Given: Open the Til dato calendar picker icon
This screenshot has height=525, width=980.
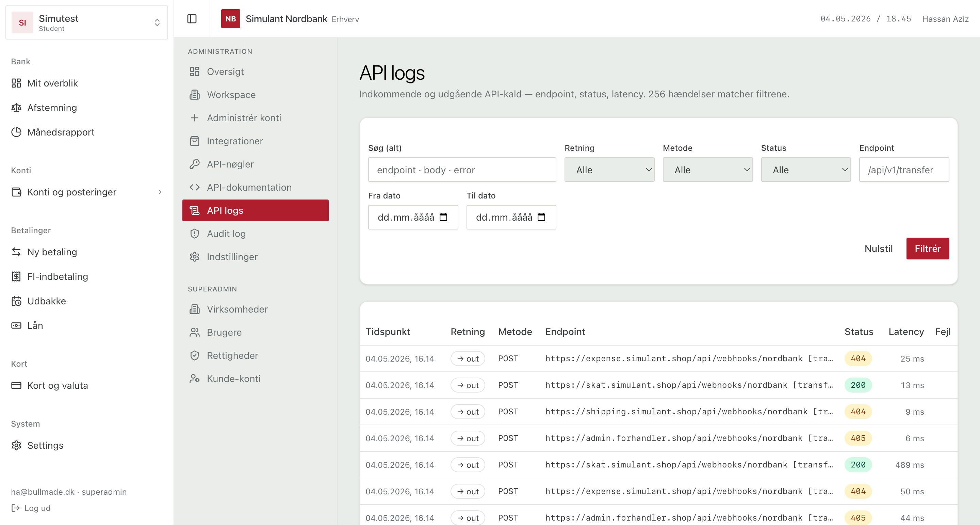Looking at the screenshot, I should pos(541,217).
